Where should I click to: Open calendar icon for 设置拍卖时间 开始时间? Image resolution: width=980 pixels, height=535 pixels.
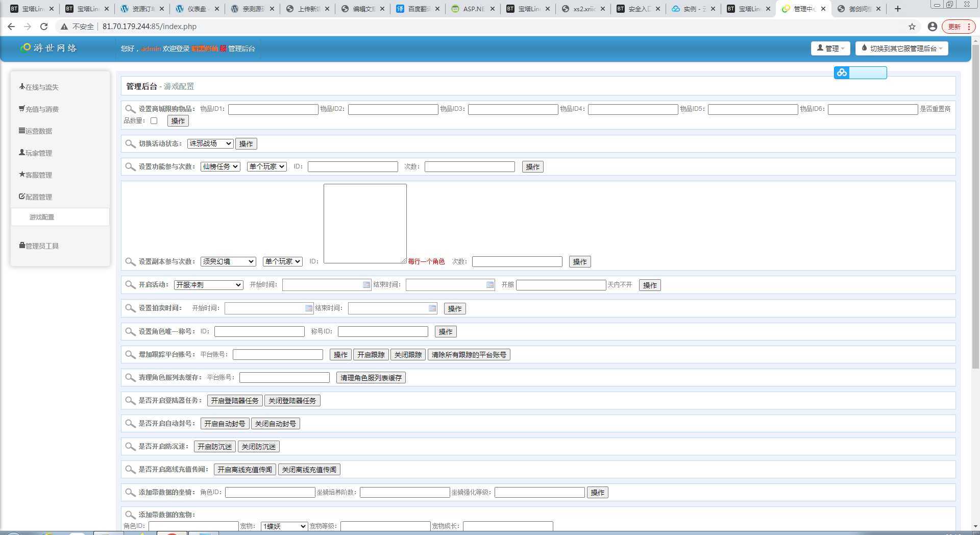[x=308, y=308]
